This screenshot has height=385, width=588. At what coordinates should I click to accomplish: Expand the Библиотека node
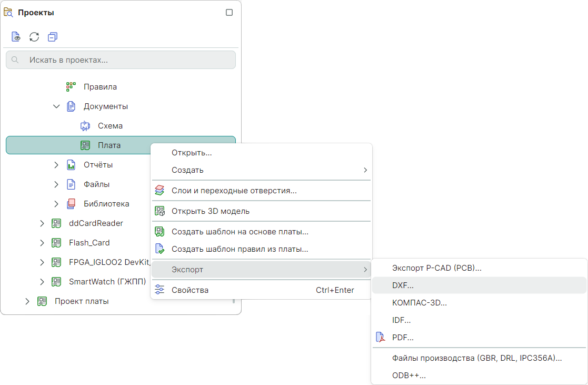coord(56,204)
